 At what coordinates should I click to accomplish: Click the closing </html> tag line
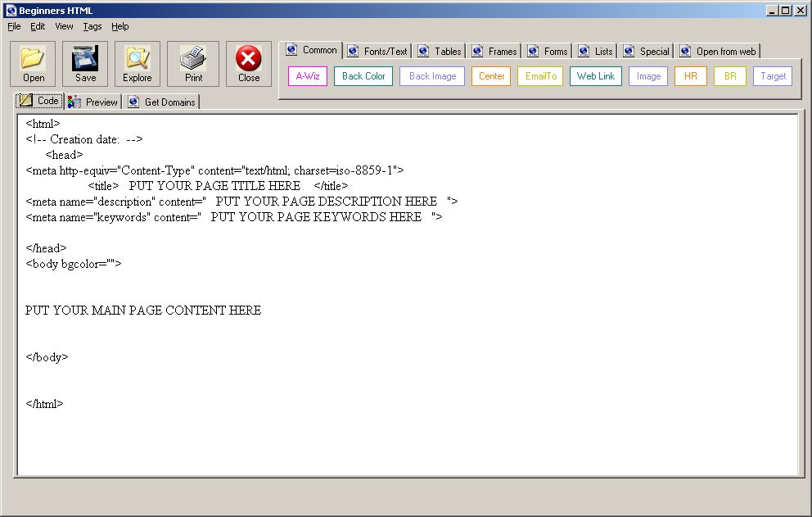[44, 403]
